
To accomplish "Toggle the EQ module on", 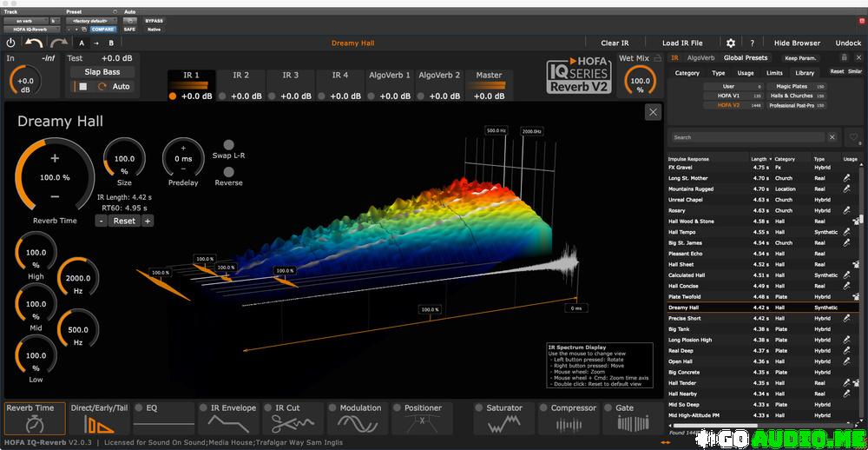I will pos(138,408).
